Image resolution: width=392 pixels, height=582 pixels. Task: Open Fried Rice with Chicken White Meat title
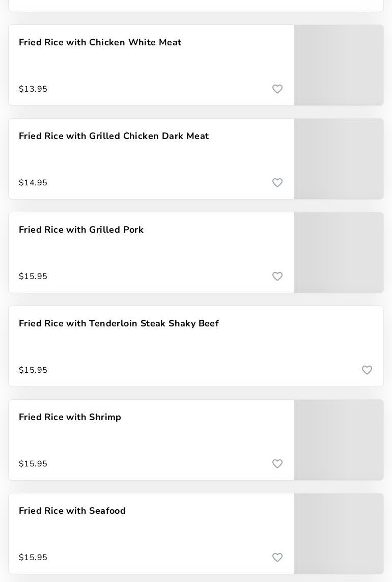coord(100,42)
